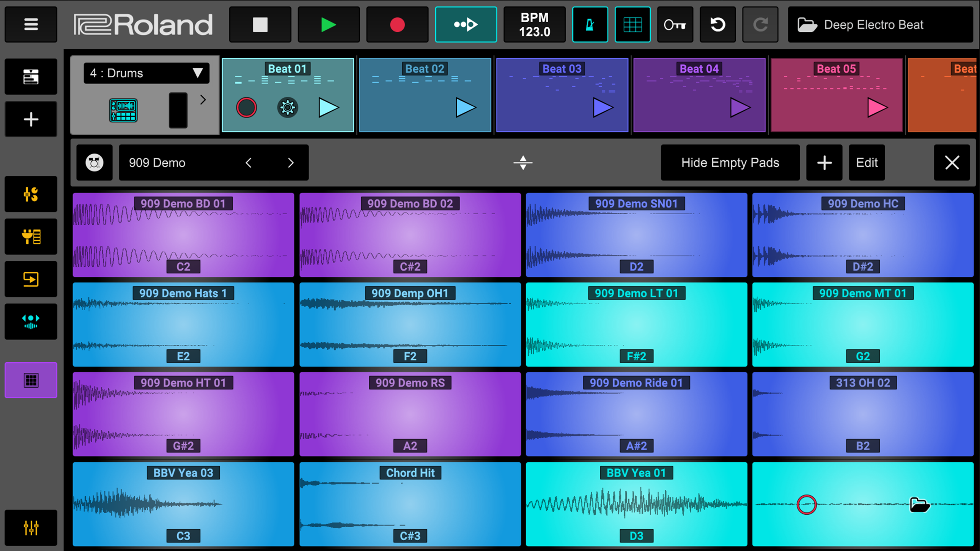Open the 4 : Drums track dropdown
Image resolution: width=980 pixels, height=551 pixels.
click(146, 73)
